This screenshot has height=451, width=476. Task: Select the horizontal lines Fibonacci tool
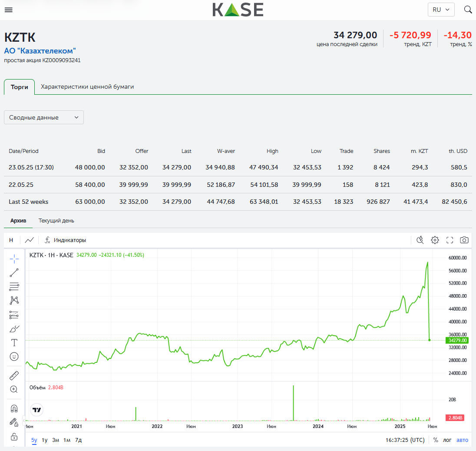point(14,286)
